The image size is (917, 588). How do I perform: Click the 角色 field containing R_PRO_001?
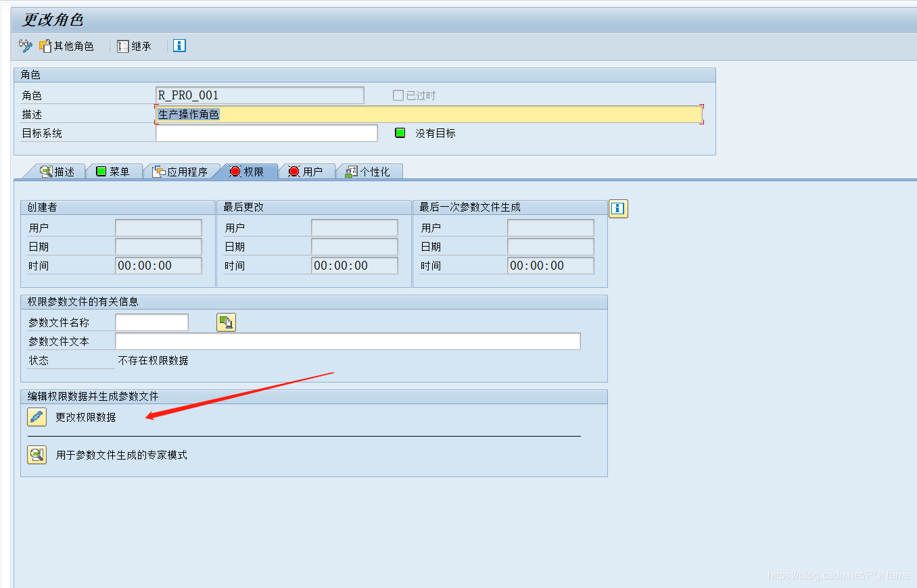point(260,95)
